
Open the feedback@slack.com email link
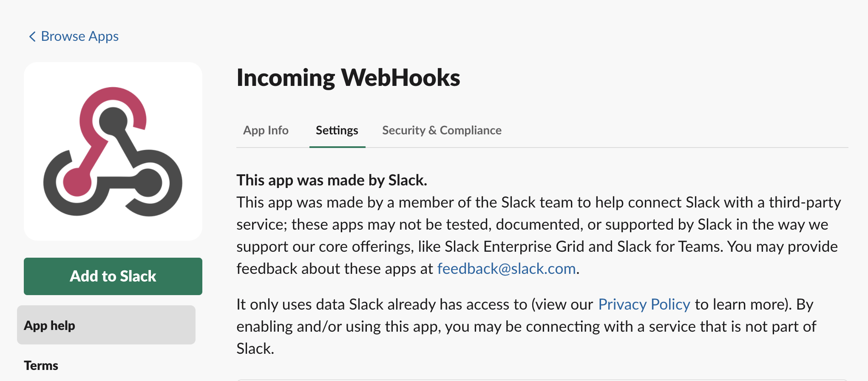pos(506,269)
